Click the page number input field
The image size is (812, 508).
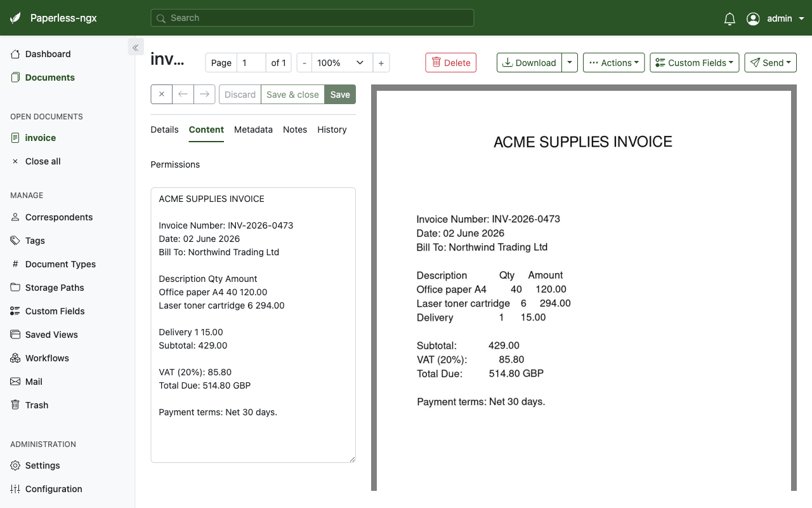(x=251, y=63)
